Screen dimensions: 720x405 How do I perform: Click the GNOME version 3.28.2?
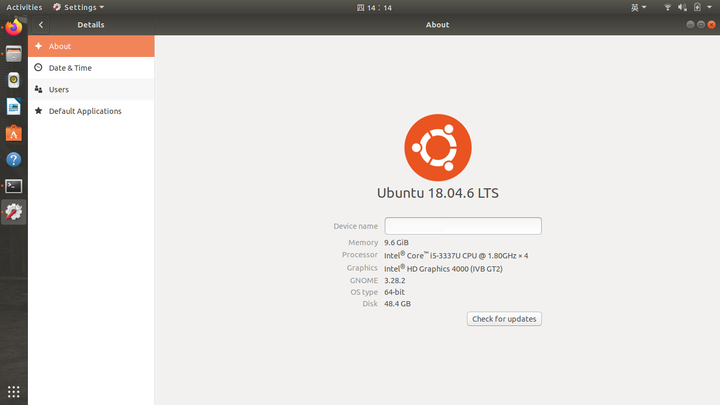click(x=394, y=281)
